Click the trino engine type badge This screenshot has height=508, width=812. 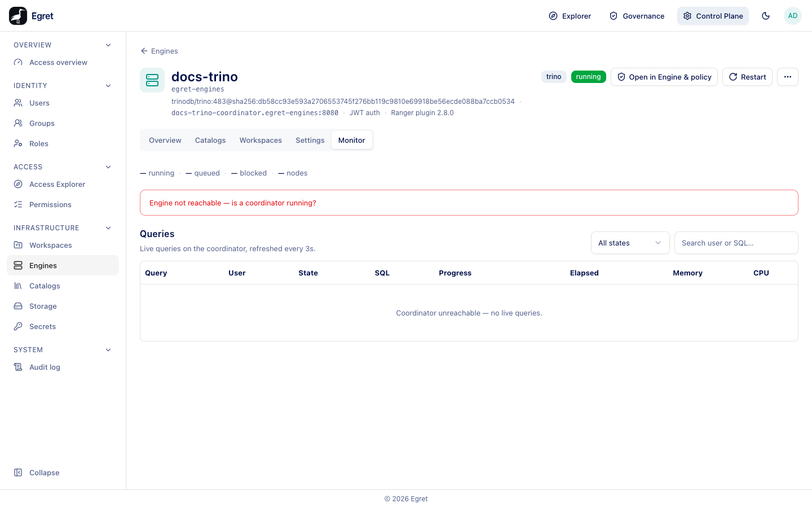(554, 77)
